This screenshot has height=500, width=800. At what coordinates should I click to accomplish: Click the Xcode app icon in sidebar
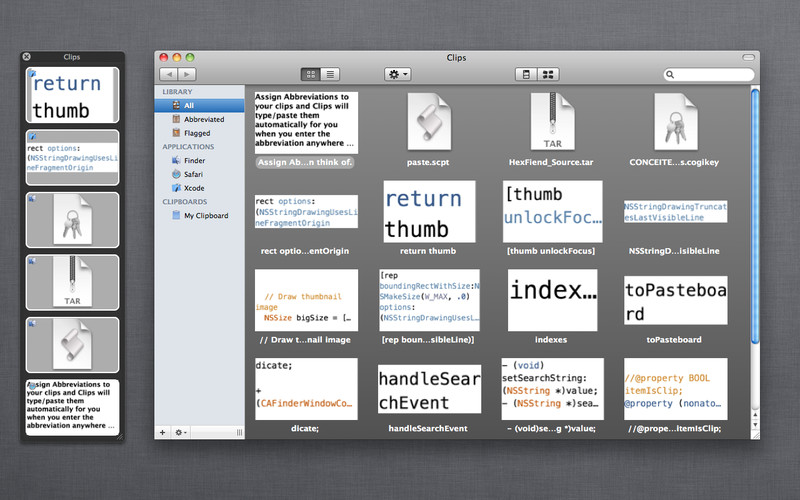[176, 188]
